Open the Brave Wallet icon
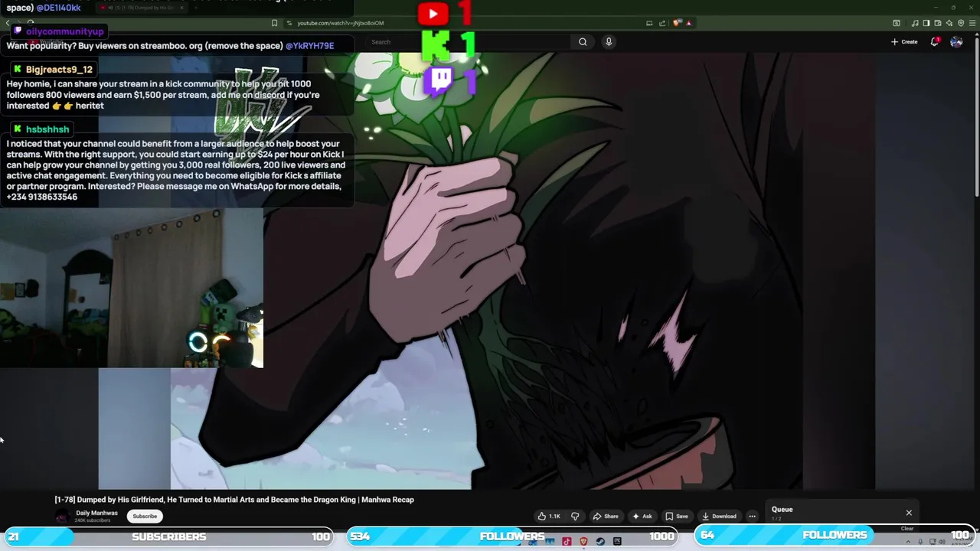The image size is (980, 551). (938, 23)
